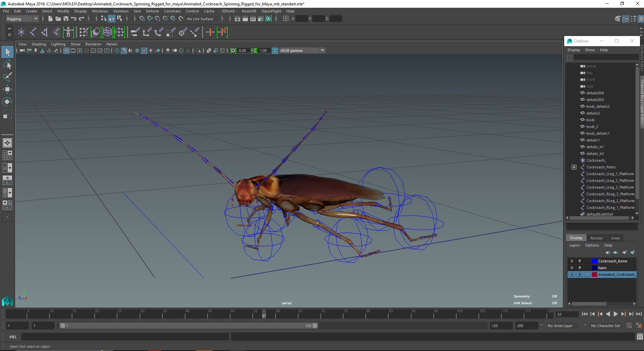Viewport: 644px width, 351px height.
Task: Select the Create Joints shelf tool
Action: pos(33,32)
